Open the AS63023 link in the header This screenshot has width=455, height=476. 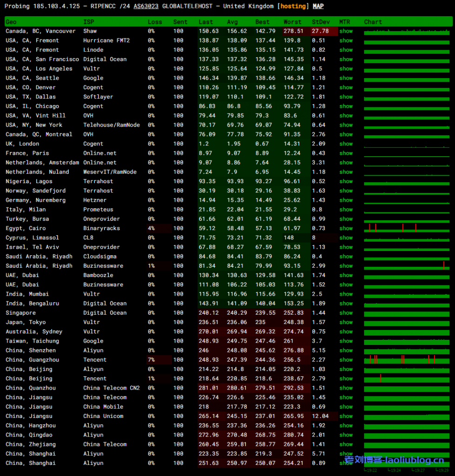tap(146, 7)
